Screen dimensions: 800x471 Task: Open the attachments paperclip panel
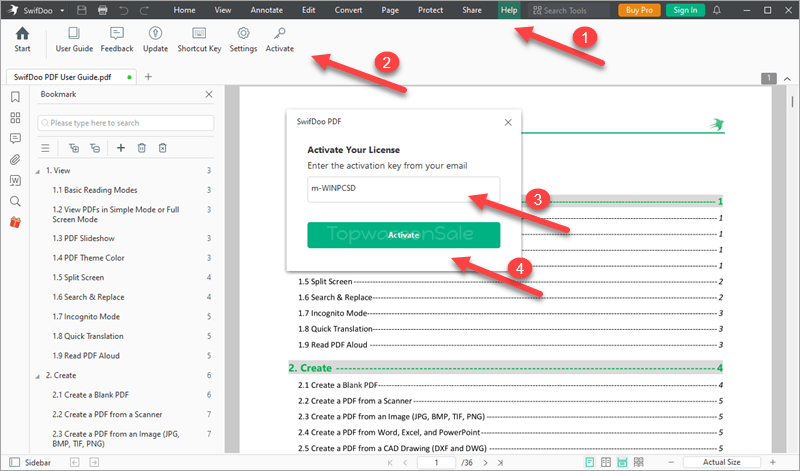pyautogui.click(x=15, y=160)
